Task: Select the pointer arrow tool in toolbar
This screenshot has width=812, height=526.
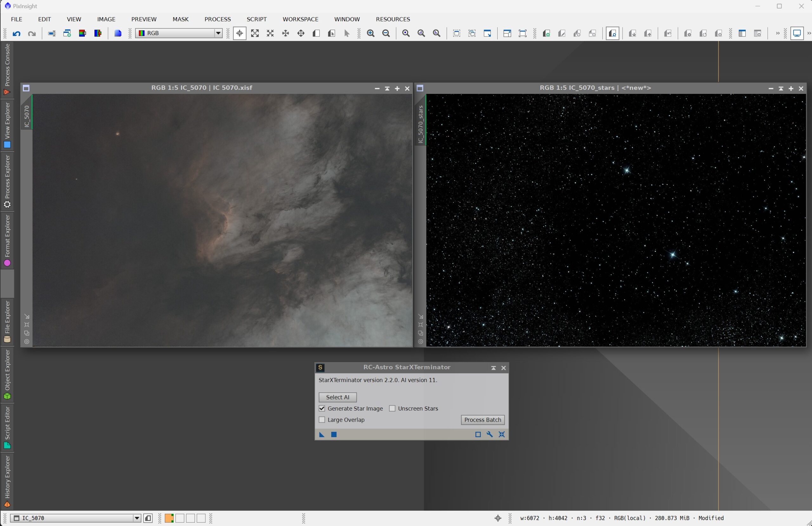Action: (347, 33)
